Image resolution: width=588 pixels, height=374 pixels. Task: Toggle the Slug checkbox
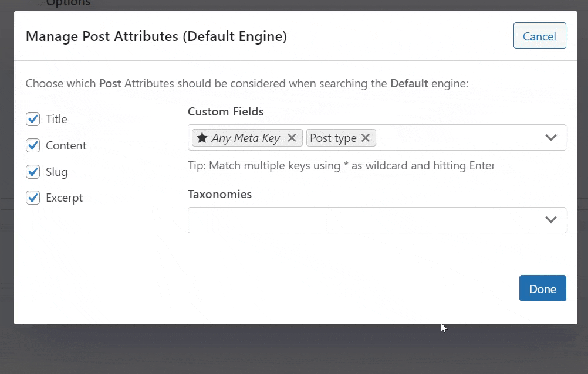click(33, 172)
